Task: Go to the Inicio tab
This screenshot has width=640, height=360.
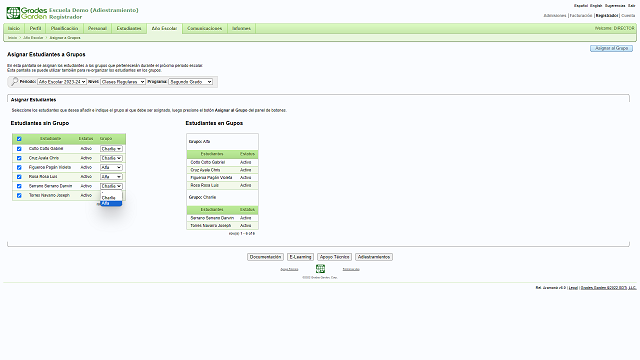Action: point(14,29)
